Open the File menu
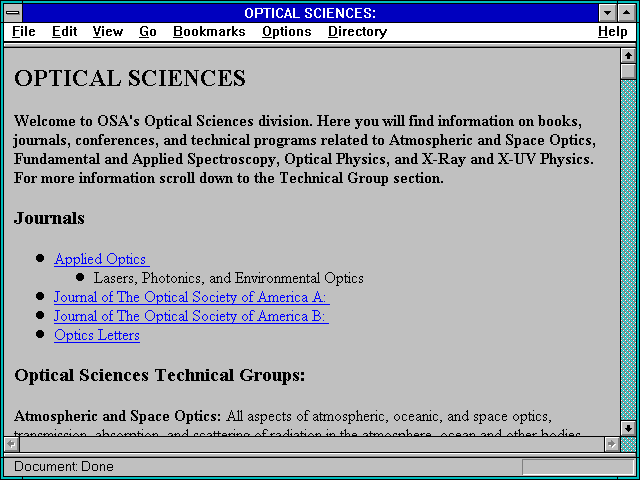This screenshot has height=480, width=640. (x=24, y=32)
